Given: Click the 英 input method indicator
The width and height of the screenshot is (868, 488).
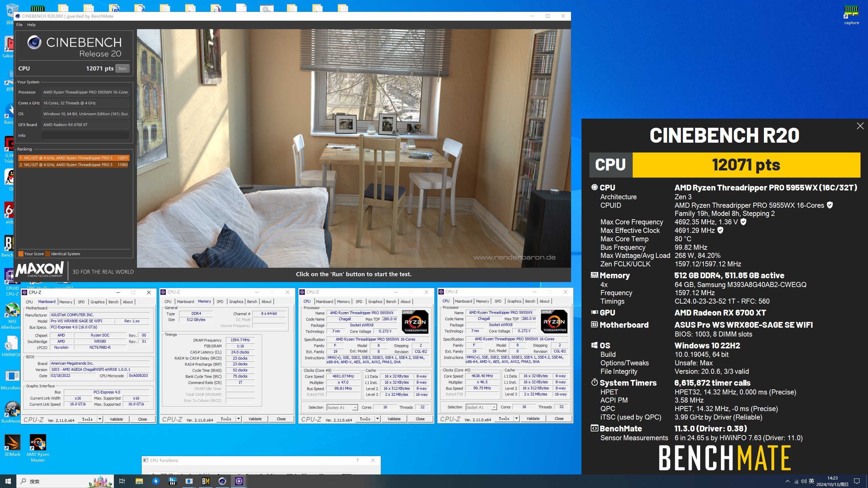Looking at the screenshot, I should pos(811,481).
